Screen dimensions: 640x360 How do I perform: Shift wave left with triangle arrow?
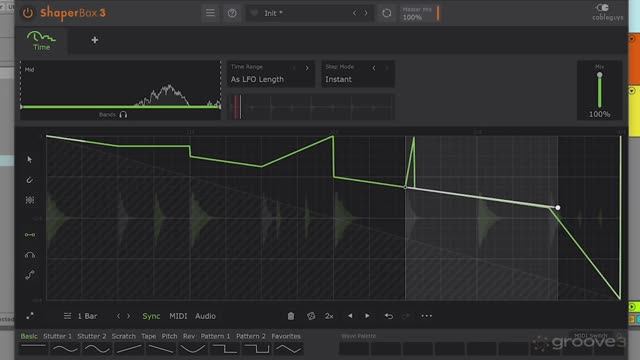[350, 316]
